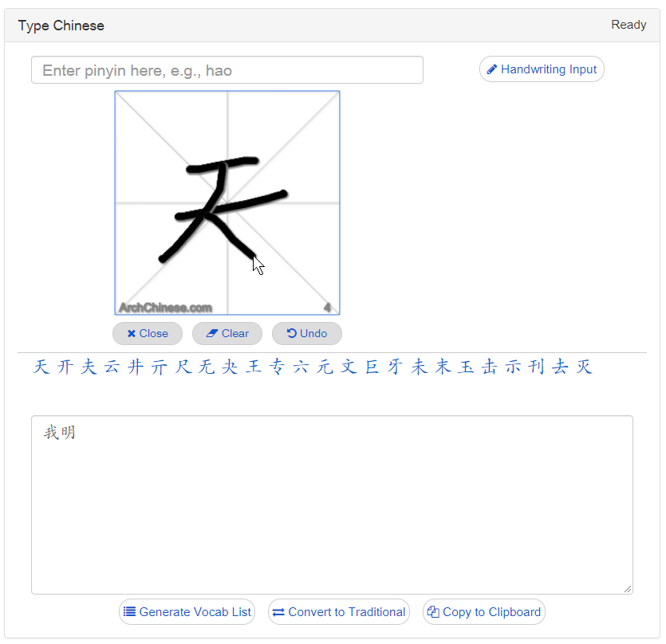Focus the pinyin entry field
This screenshot has height=644, width=666.
(x=227, y=70)
